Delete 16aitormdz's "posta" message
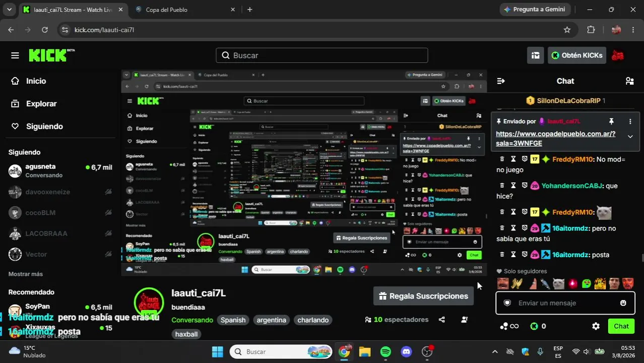The image size is (644, 363). (502, 255)
